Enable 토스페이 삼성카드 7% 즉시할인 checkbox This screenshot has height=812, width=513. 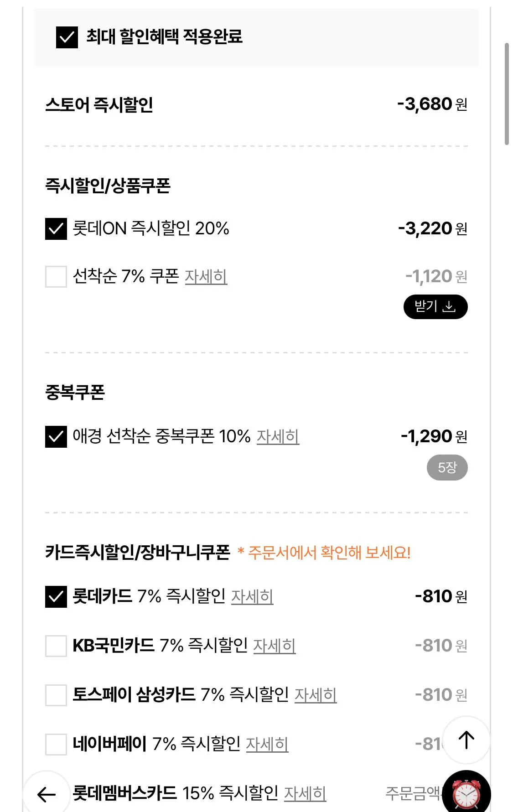click(56, 695)
